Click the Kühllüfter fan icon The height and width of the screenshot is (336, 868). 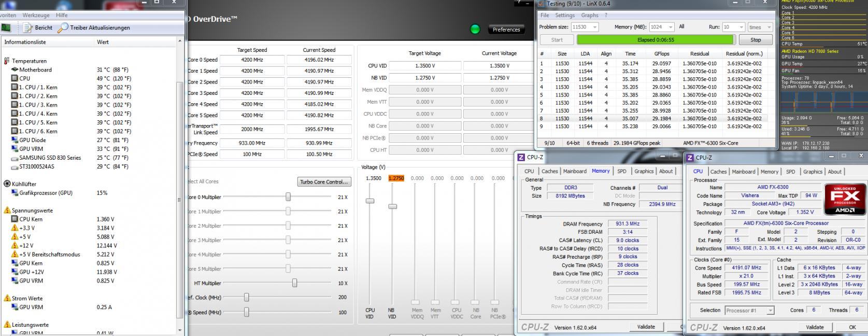(7, 184)
